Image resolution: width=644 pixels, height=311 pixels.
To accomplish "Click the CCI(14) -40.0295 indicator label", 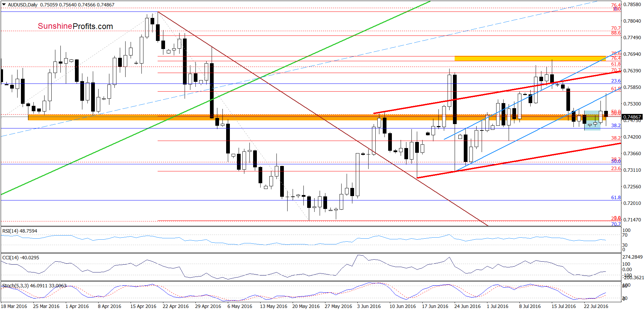I will 21,258.
